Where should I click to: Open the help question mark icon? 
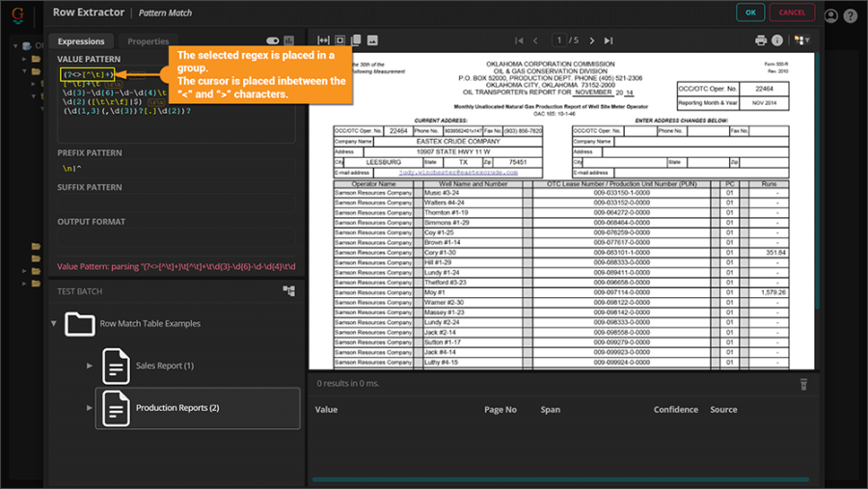[850, 15]
